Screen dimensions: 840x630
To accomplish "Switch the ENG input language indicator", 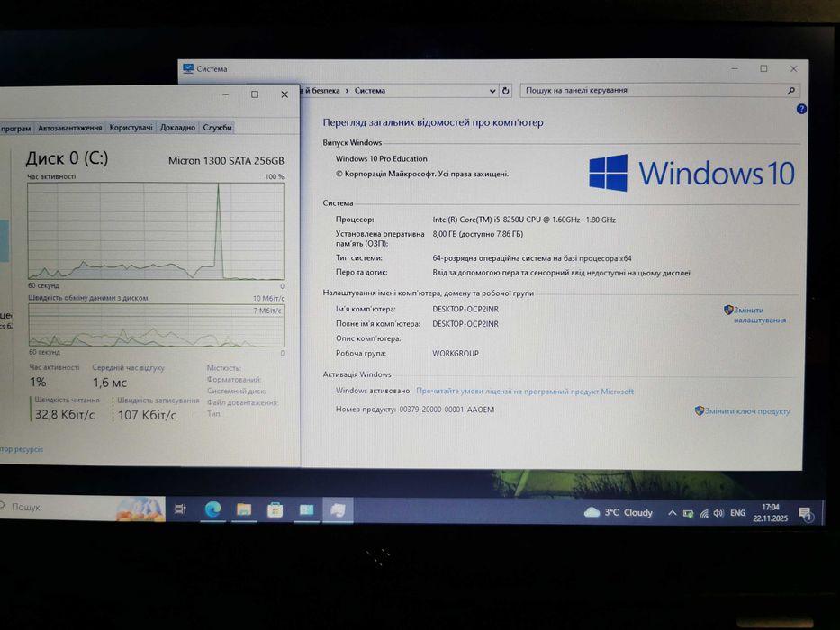I will point(737,513).
